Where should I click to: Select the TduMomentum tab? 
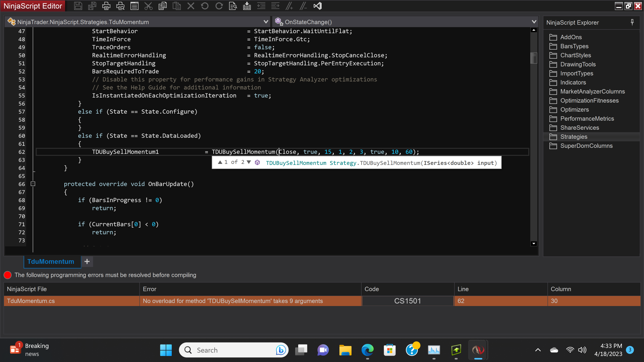coord(51,261)
